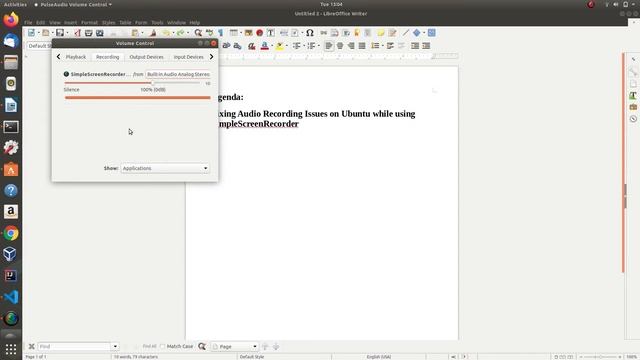Open the Tools menu in Writer

click(157, 22)
